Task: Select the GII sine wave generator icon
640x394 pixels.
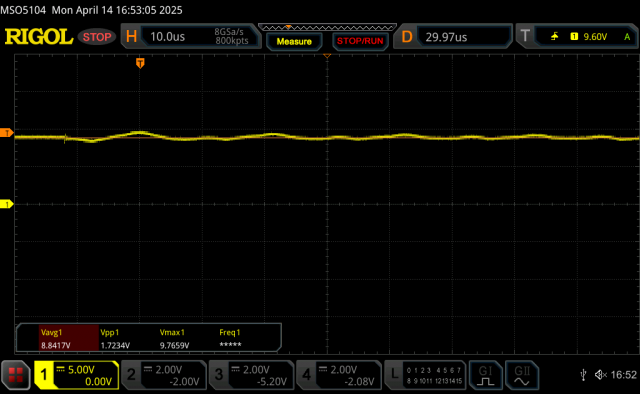Action: coord(522,375)
